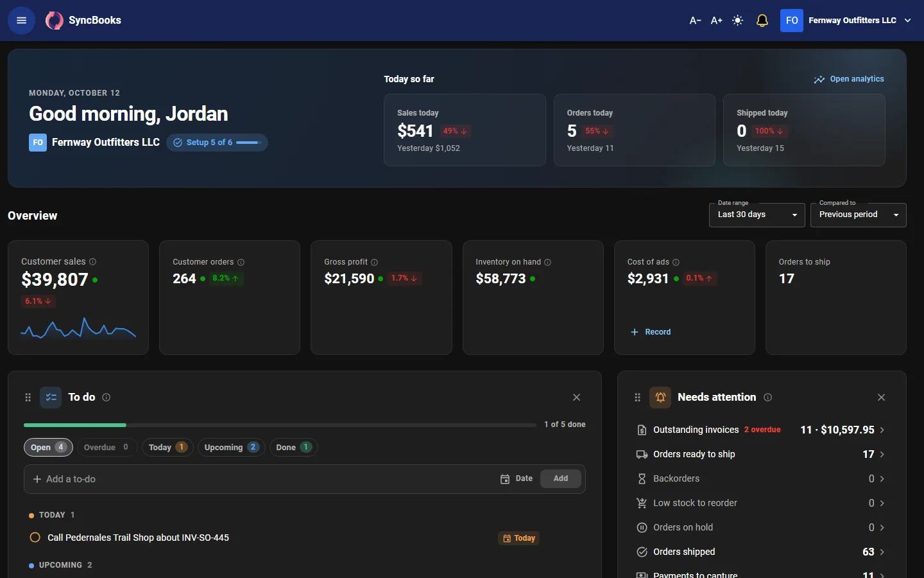
Task: Open the hamburger navigation menu
Action: [21, 21]
